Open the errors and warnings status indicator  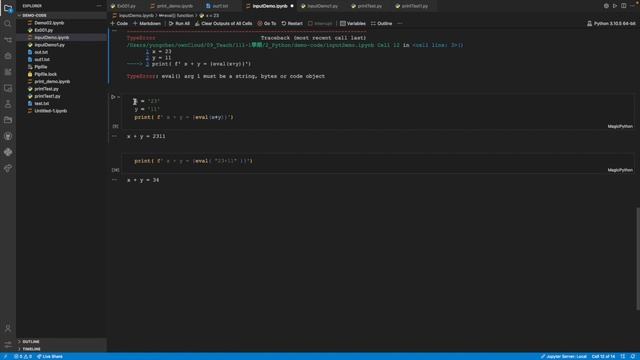click(23, 356)
